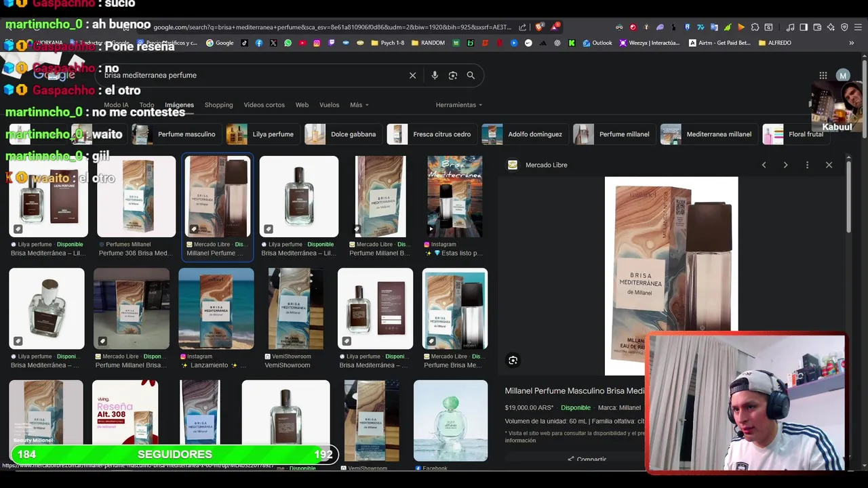868x488 pixels.
Task: Click the browser address bar URL
Action: pos(332,27)
